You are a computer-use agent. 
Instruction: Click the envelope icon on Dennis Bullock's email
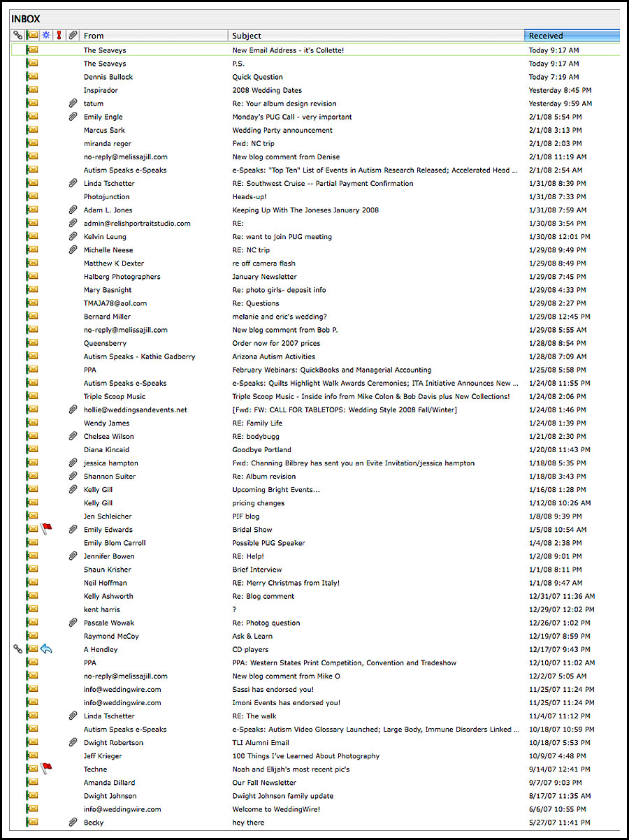tap(31, 77)
